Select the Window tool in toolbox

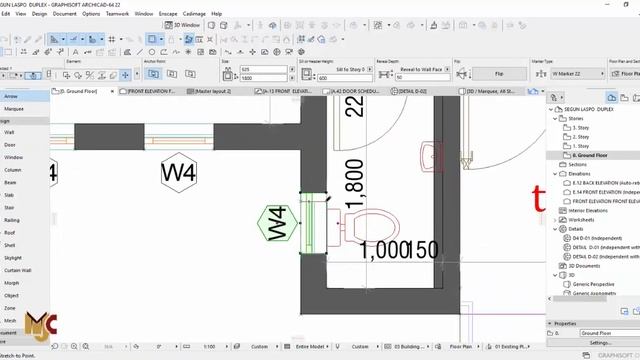13,158
